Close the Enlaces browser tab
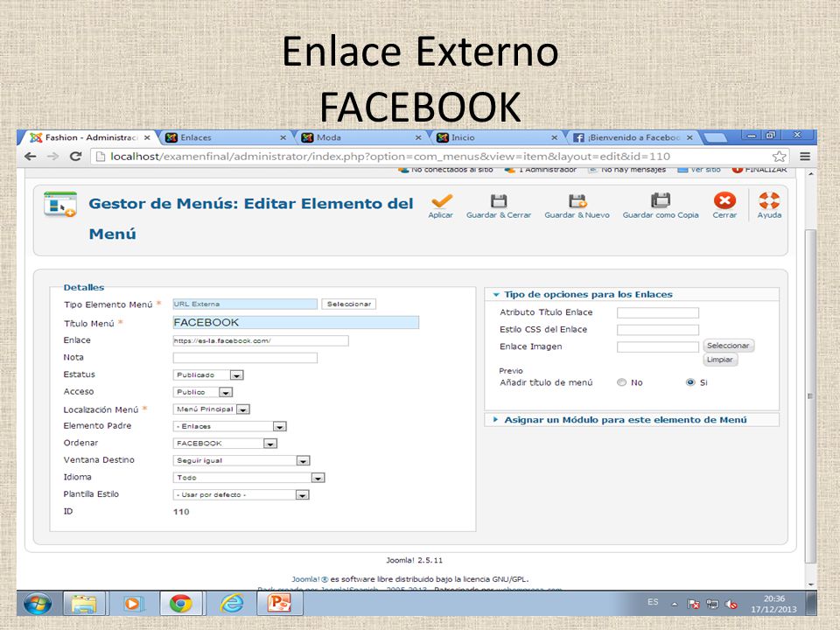Image resolution: width=840 pixels, height=630 pixels. (283, 137)
